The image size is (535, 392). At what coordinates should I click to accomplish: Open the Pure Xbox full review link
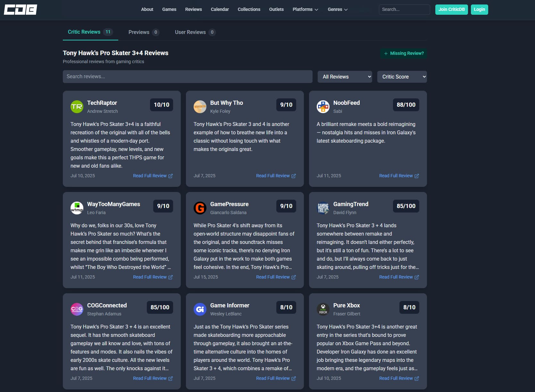pos(399,378)
